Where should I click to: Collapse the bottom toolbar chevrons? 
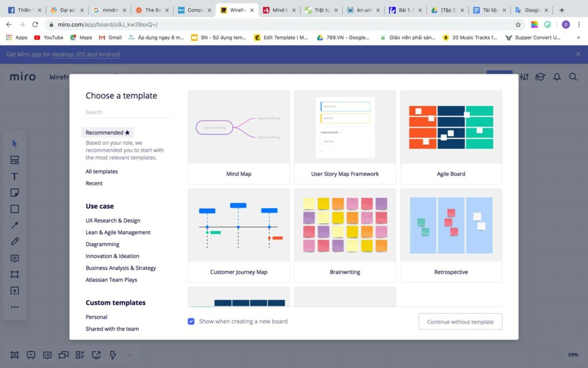pyautogui.click(x=129, y=355)
